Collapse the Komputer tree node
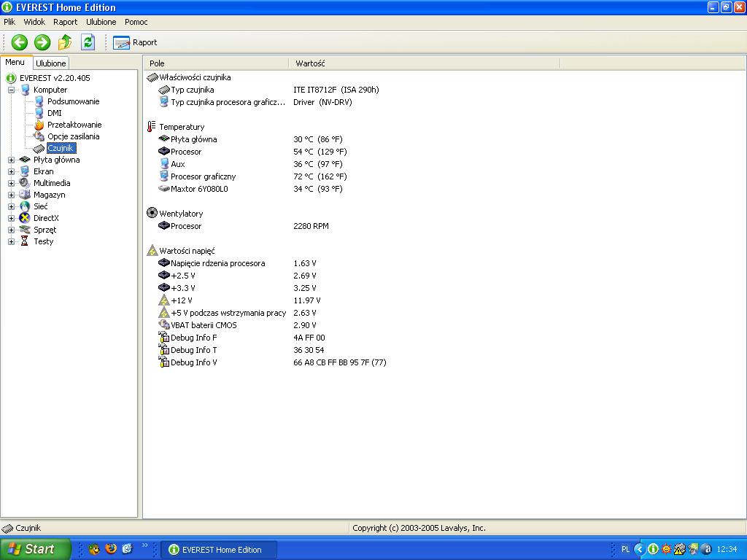 (12, 90)
